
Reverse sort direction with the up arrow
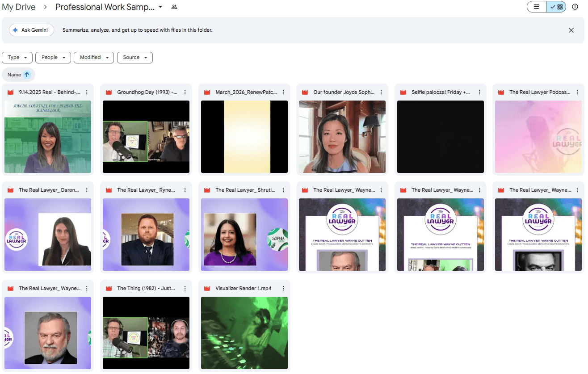27,75
